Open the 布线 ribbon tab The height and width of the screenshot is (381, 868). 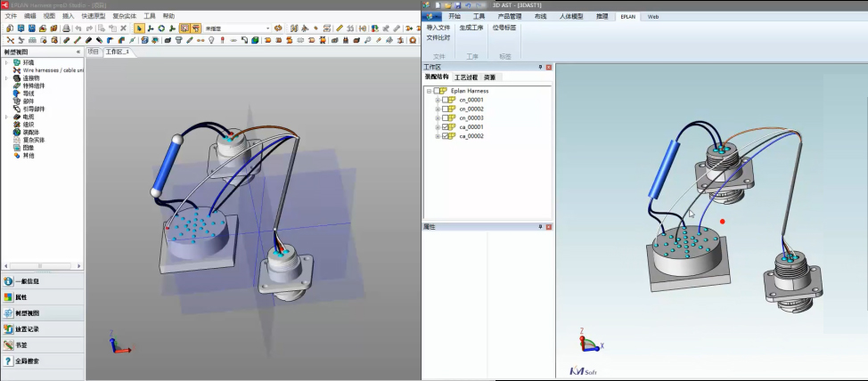click(540, 16)
